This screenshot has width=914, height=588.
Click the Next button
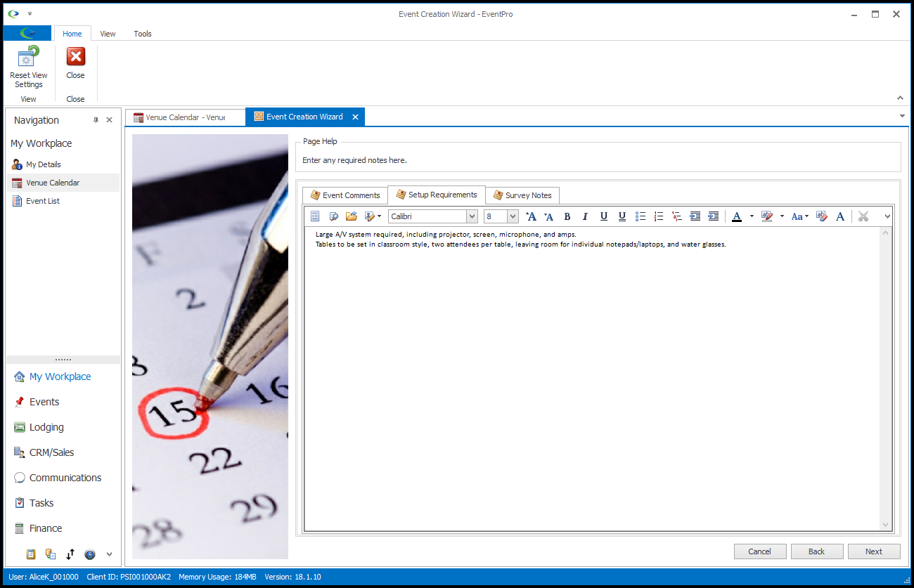pyautogui.click(x=874, y=551)
